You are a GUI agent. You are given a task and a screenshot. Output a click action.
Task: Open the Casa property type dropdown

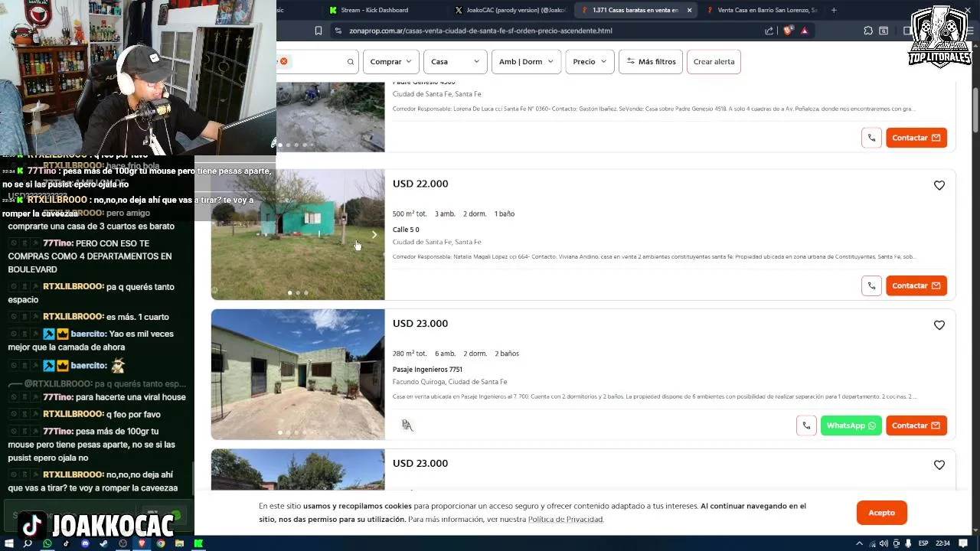click(x=455, y=61)
